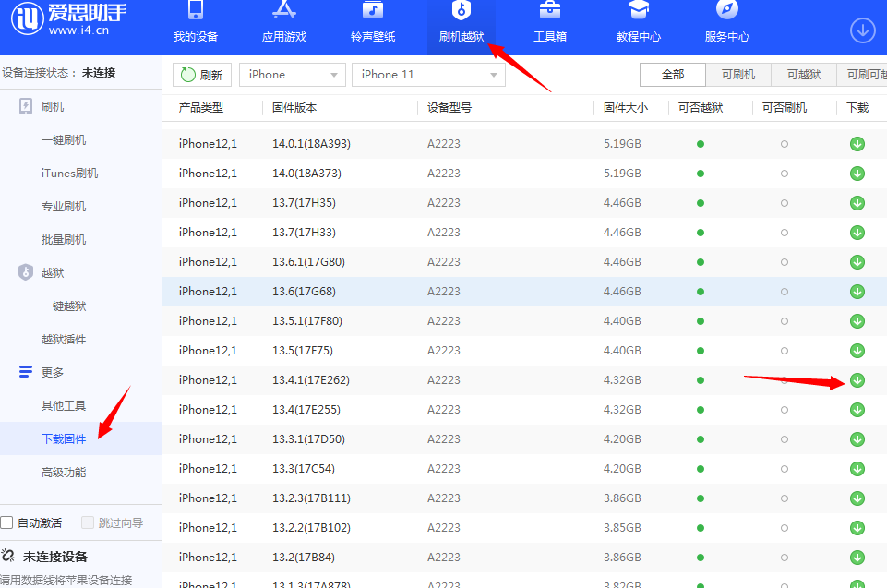Select iTunes刷机 in the sidebar
This screenshot has width=887, height=588.
69,174
